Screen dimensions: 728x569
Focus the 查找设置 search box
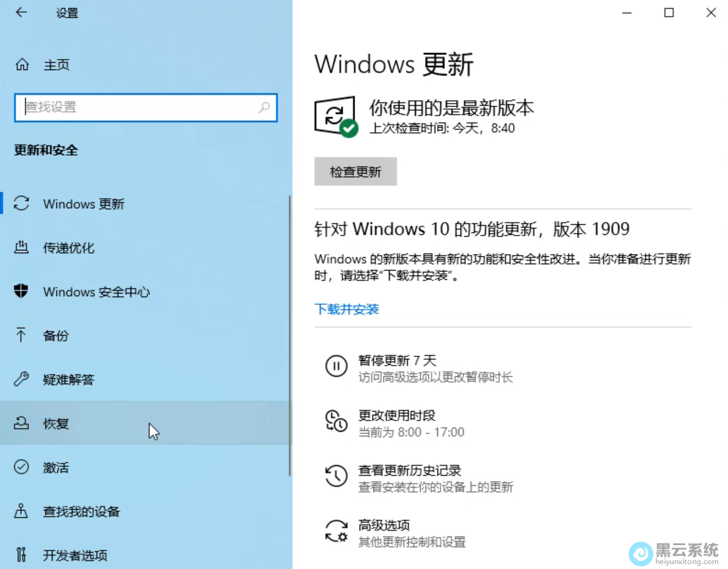(x=137, y=107)
